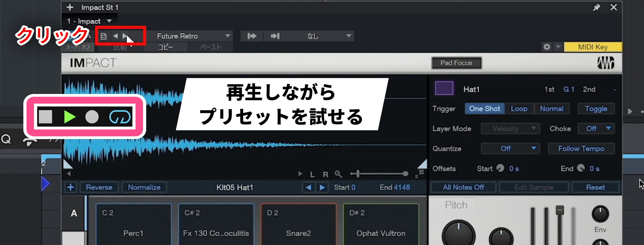The image size is (644, 245).
Task: Toggle the loop transport icon
Action: point(120,117)
